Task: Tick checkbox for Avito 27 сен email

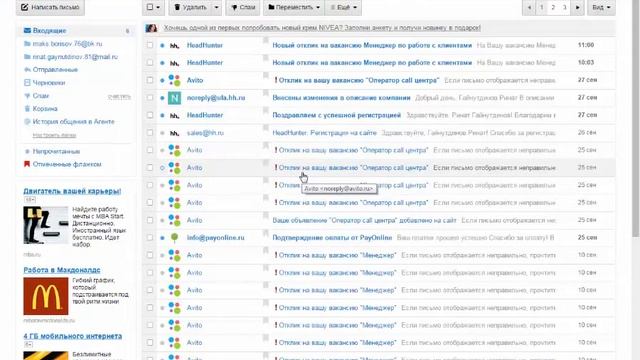Action: tap(150, 80)
